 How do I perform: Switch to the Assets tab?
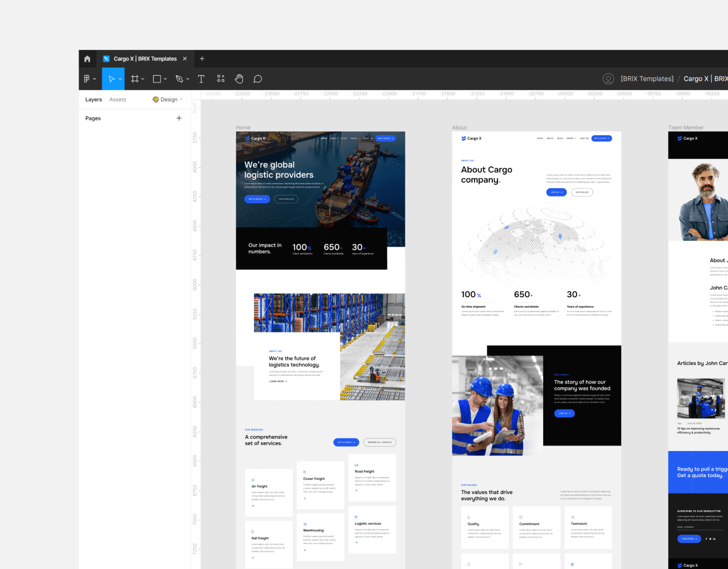tap(118, 99)
